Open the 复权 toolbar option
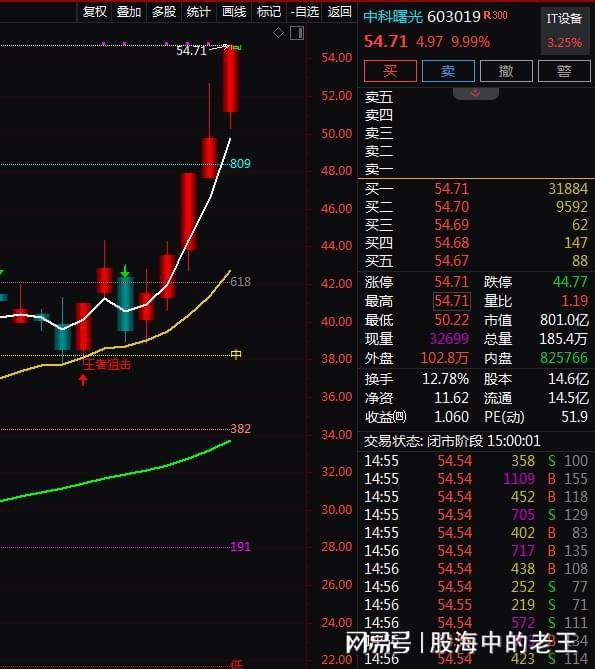Viewport: 595px width, 669px height. (95, 12)
